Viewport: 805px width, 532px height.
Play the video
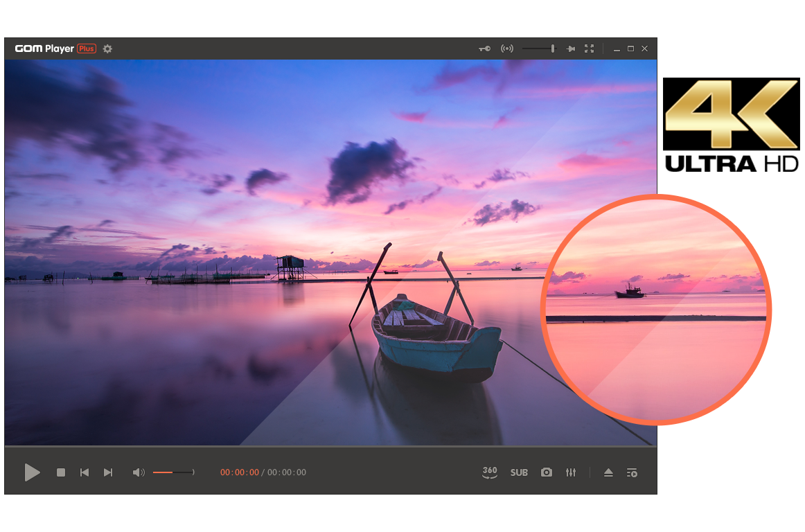tap(32, 472)
